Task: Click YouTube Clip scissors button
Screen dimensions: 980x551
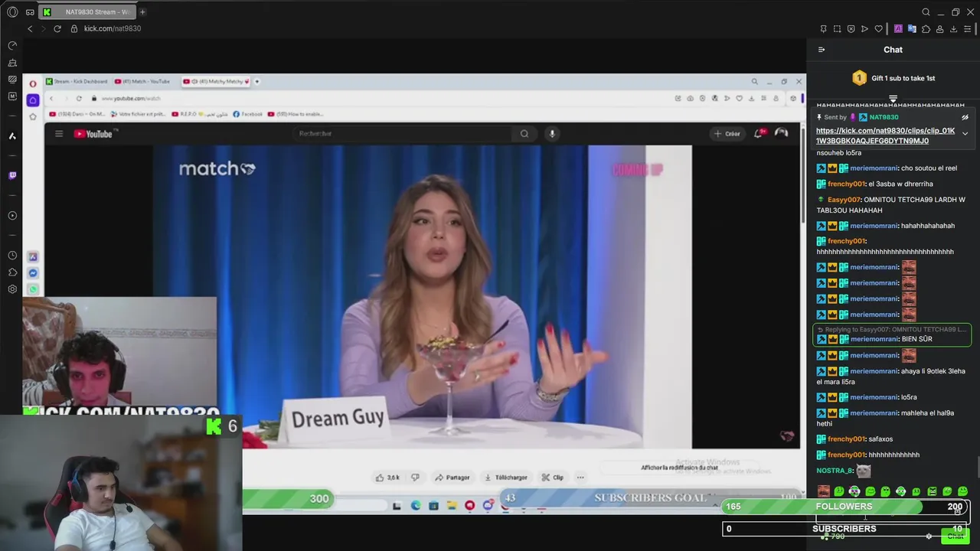Action: click(x=553, y=478)
